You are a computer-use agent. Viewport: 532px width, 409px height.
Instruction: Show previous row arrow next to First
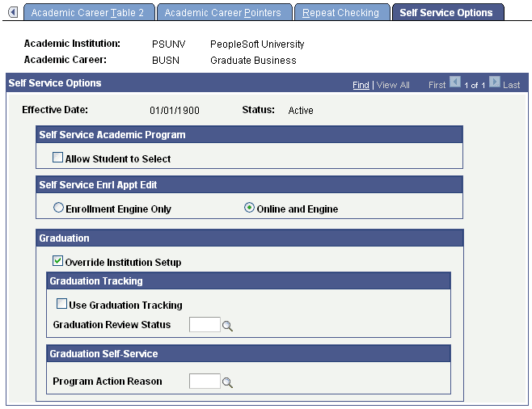pos(455,82)
